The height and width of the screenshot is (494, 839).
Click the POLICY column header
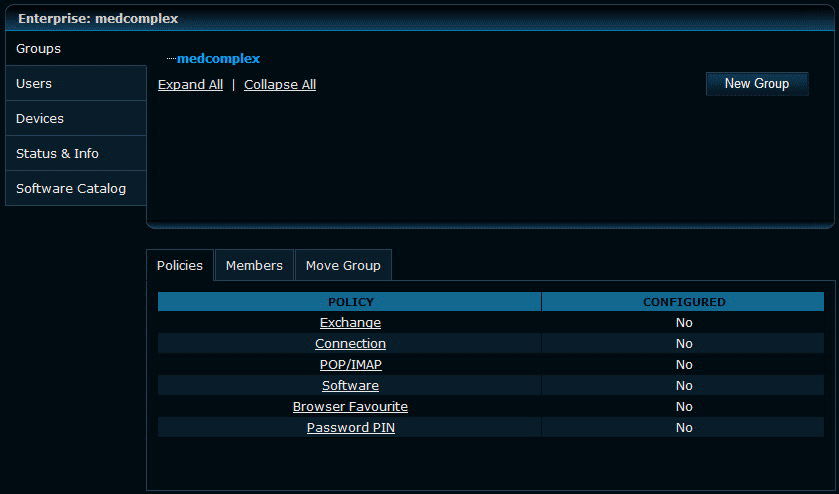coord(350,302)
